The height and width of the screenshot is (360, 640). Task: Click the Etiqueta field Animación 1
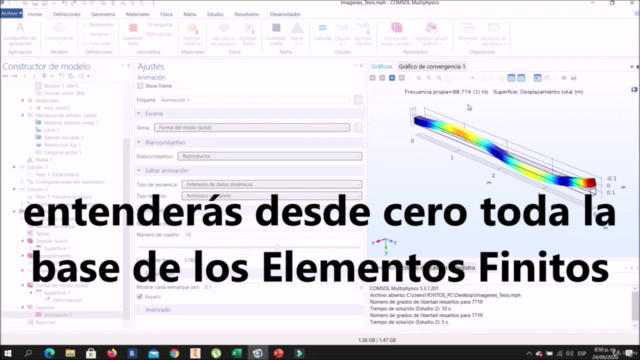coord(255,100)
